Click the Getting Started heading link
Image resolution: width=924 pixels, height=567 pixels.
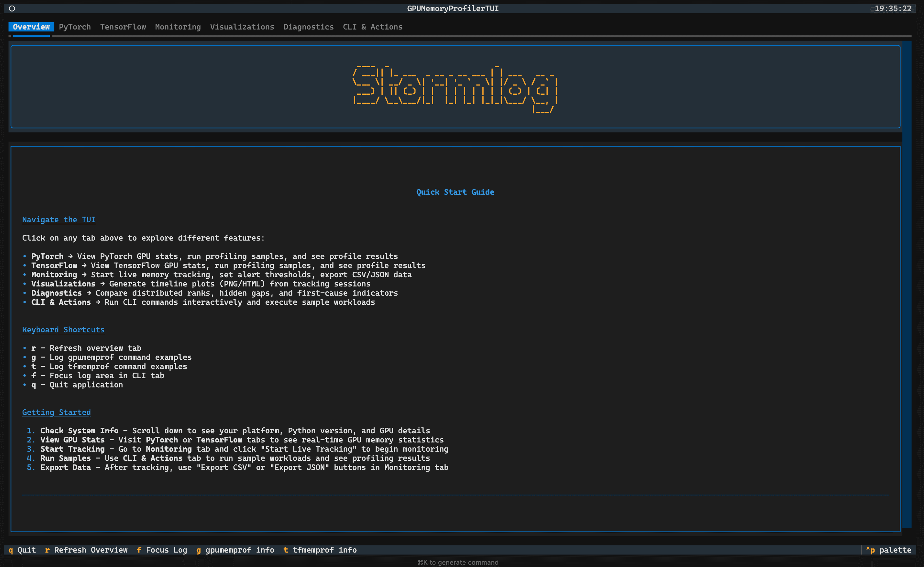(x=56, y=412)
